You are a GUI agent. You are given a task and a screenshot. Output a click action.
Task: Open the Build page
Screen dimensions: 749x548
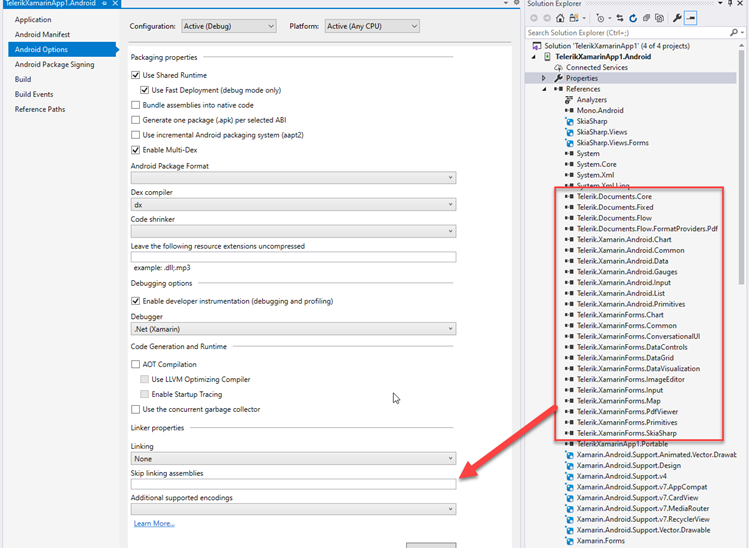click(x=23, y=79)
